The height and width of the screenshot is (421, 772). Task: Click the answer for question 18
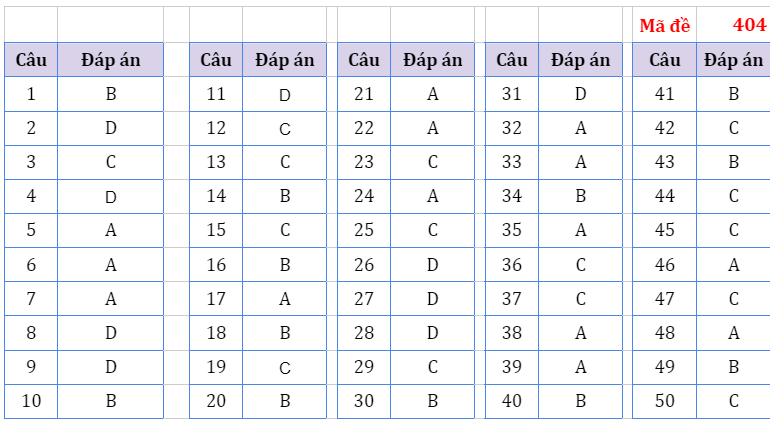coord(285,333)
